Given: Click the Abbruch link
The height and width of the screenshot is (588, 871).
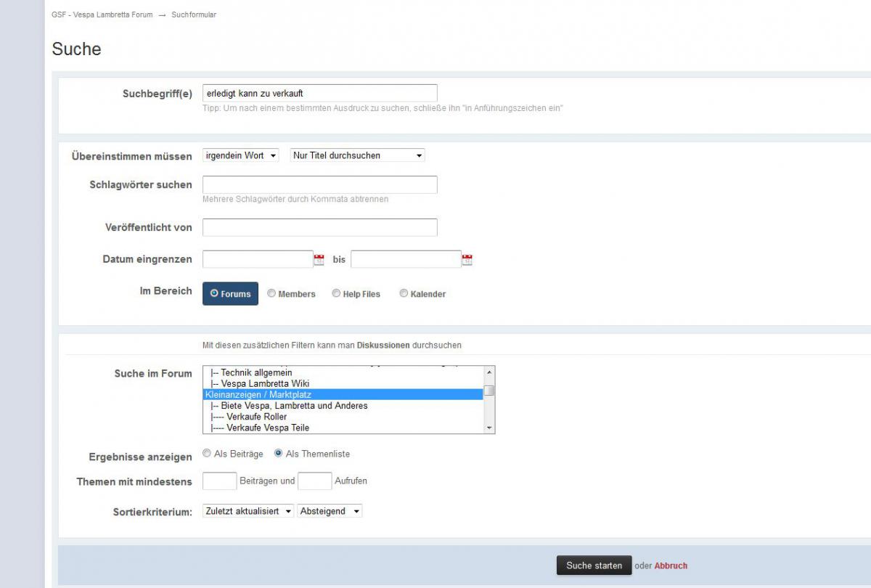Looking at the screenshot, I should (671, 566).
